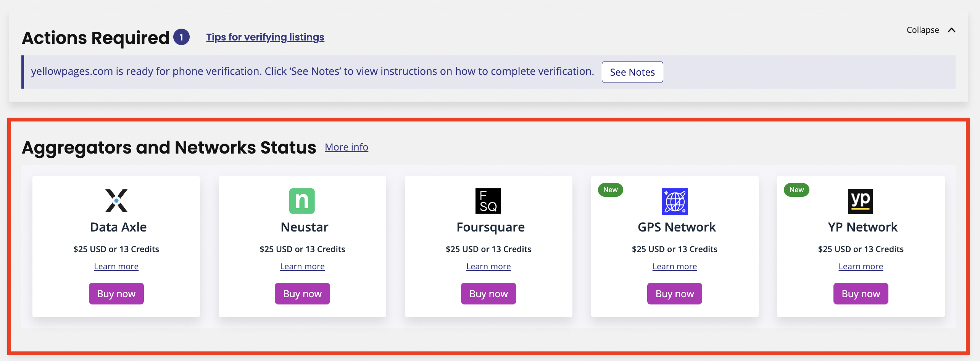Viewport: 980px width, 361px height.
Task: Buy now for Foursquare
Action: (488, 294)
